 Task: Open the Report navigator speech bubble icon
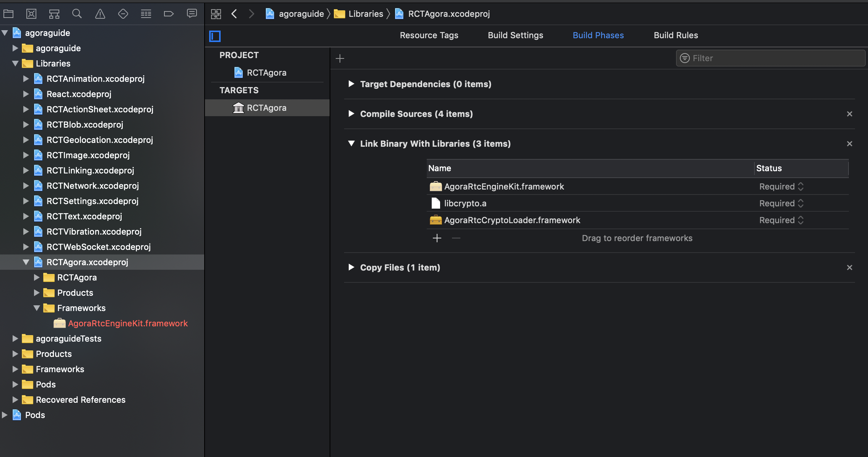(192, 14)
